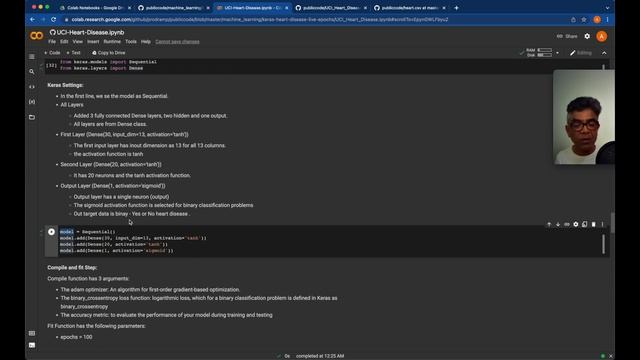Image resolution: width=640 pixels, height=360 pixels.
Task: Click the model = Sequential() code line
Action: pyautogui.click(x=88, y=232)
